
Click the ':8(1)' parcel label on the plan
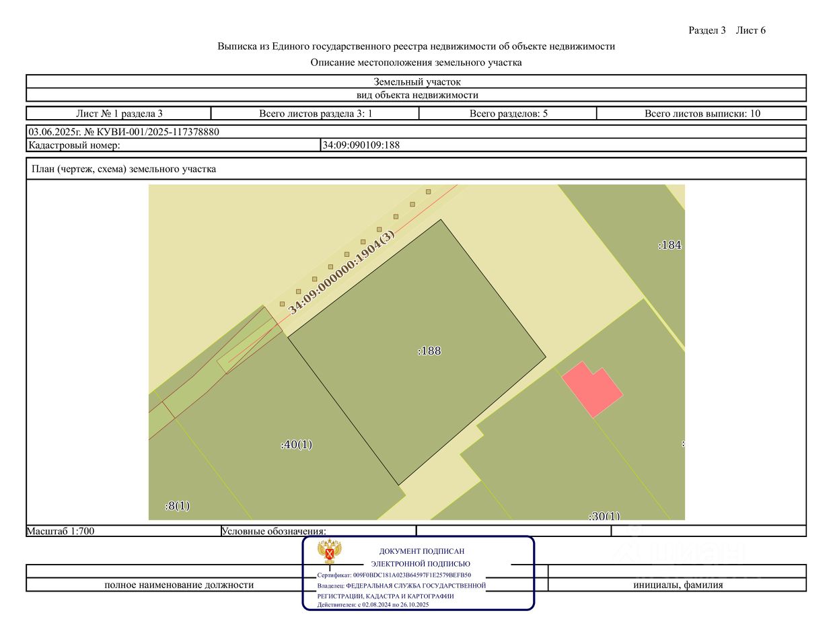point(177,506)
